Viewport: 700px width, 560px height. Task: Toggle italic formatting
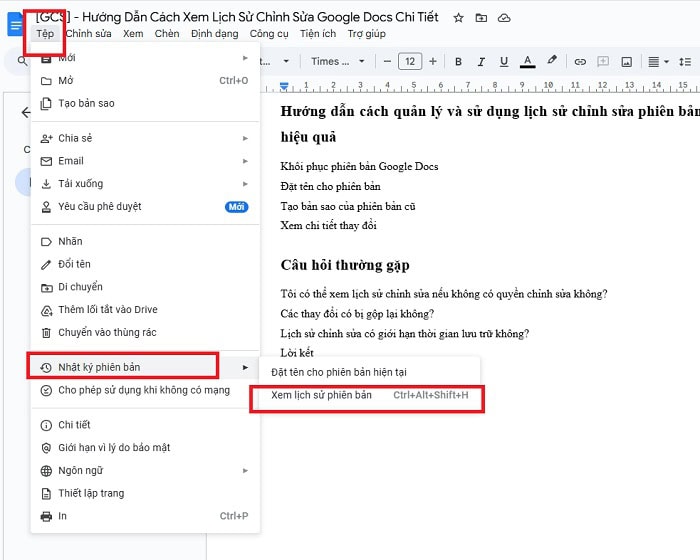481,62
